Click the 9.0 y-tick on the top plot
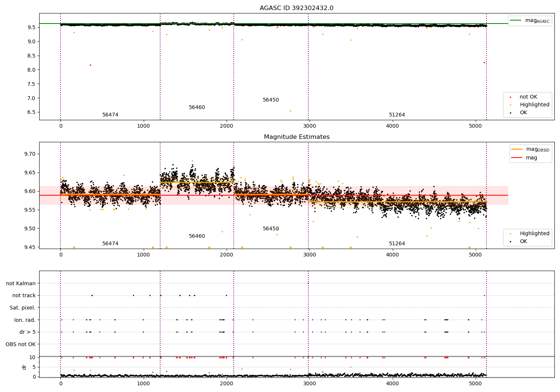Viewport: 560px width, 392px height. tap(32, 41)
